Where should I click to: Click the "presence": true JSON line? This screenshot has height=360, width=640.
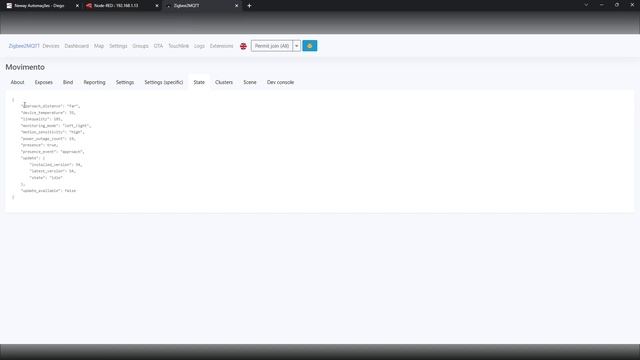pyautogui.click(x=40, y=145)
